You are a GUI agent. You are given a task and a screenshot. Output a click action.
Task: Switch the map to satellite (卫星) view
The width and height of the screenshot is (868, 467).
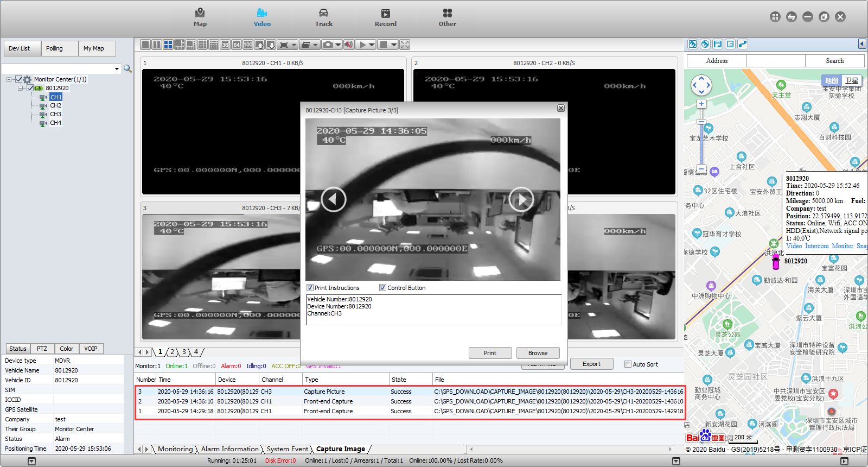point(852,80)
